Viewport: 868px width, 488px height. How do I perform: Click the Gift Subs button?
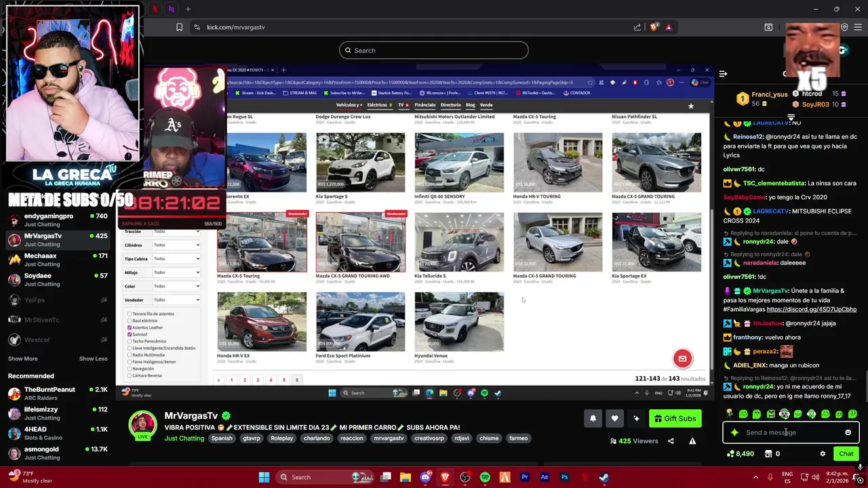point(675,418)
